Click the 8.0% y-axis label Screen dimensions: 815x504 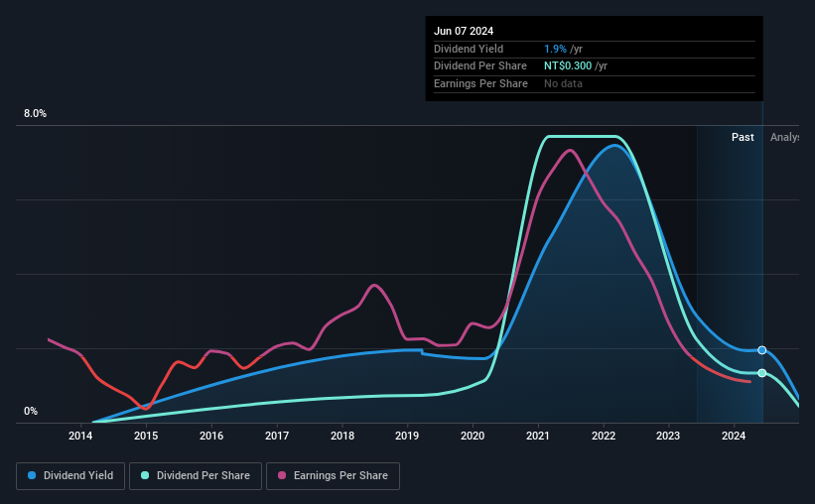[36, 114]
